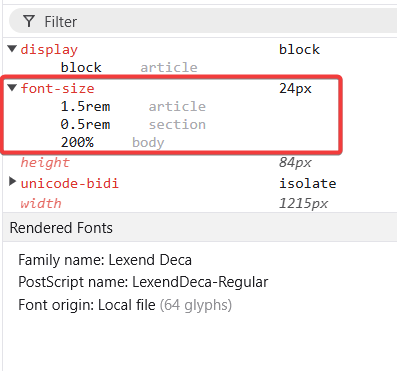397x371 pixels.
Task: Select the height property row
Action: pyautogui.click(x=200, y=163)
